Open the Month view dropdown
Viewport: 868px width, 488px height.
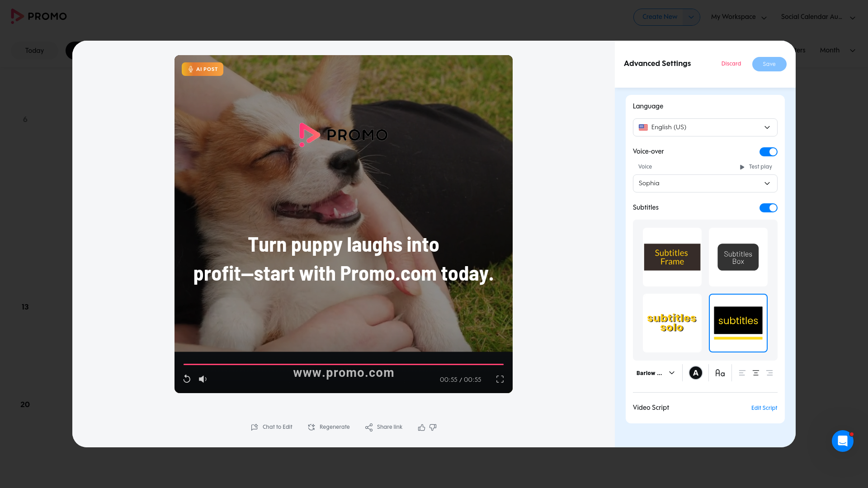point(838,50)
